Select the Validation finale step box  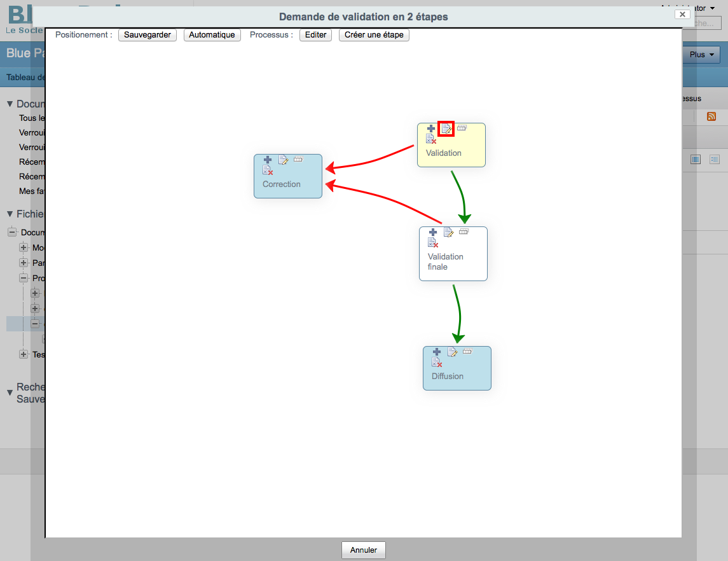point(453,254)
